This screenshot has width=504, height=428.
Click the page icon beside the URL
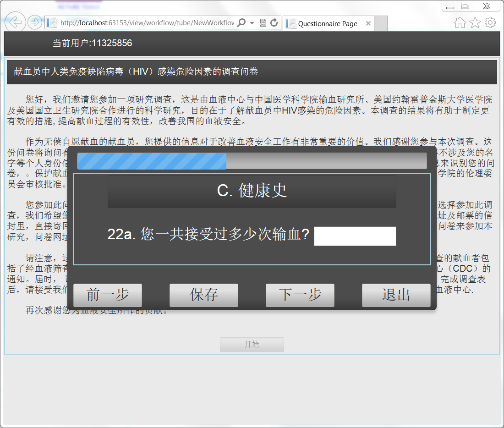[x=52, y=23]
